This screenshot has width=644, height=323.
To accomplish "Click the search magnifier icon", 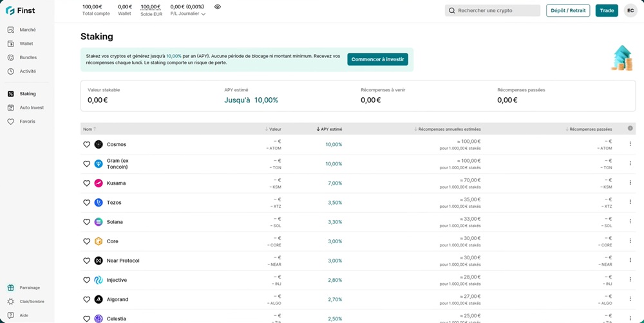I will click(452, 11).
